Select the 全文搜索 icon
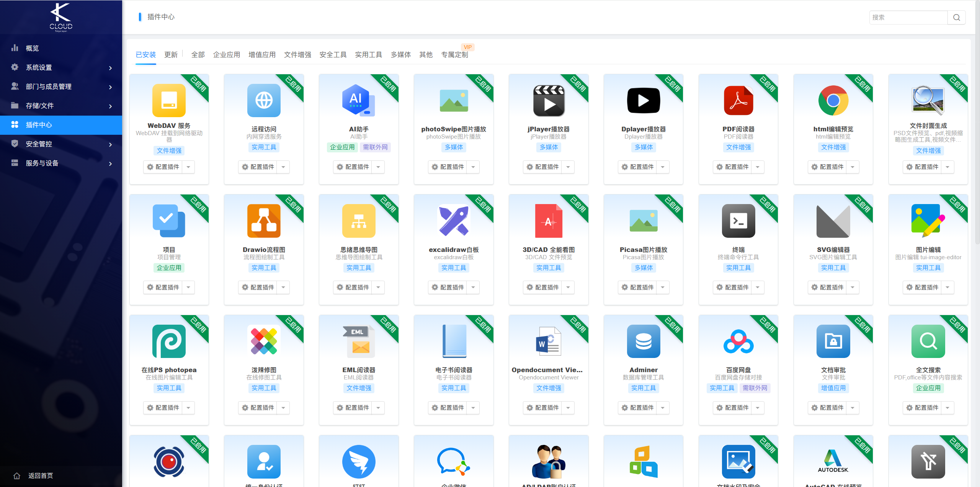This screenshot has height=487, width=980. pyautogui.click(x=928, y=341)
